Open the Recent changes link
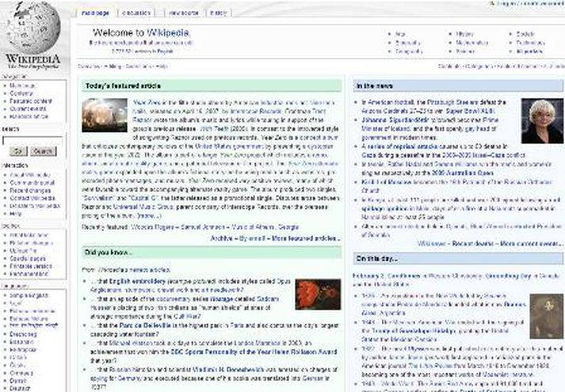 (x=30, y=190)
